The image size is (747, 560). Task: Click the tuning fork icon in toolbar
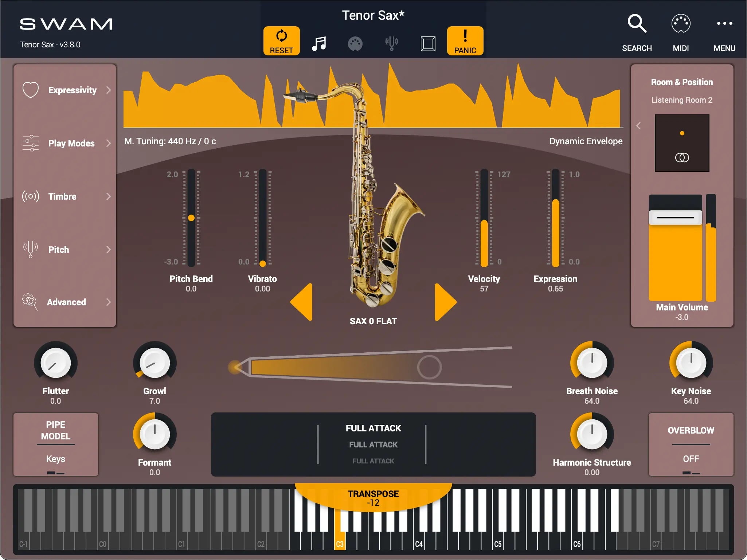[x=391, y=43]
